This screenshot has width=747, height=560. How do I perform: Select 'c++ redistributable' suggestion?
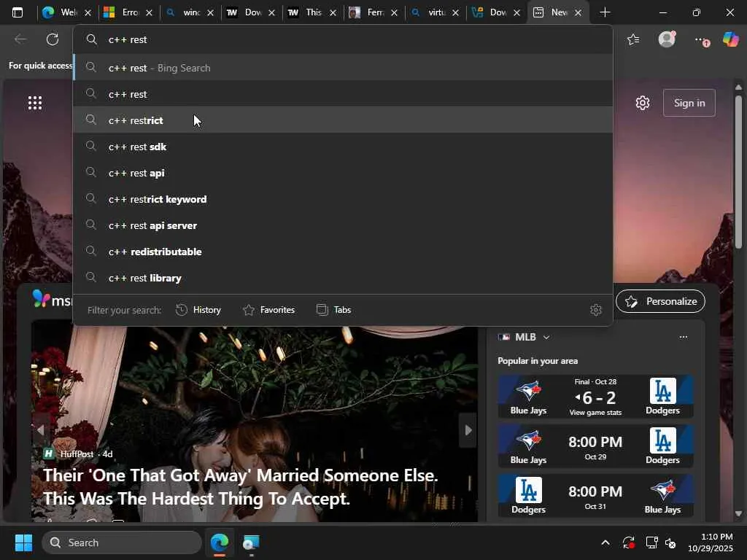pyautogui.click(x=343, y=252)
